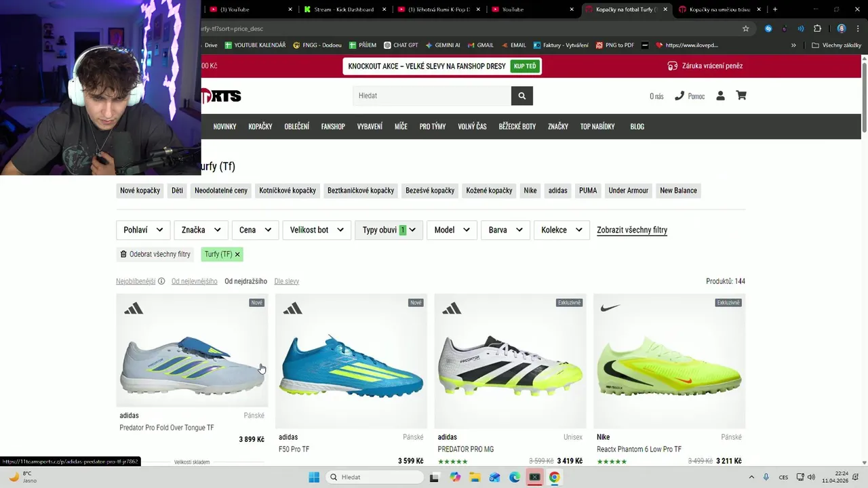
Task: Expand the Pohlaví filter dropdown
Action: tap(143, 230)
